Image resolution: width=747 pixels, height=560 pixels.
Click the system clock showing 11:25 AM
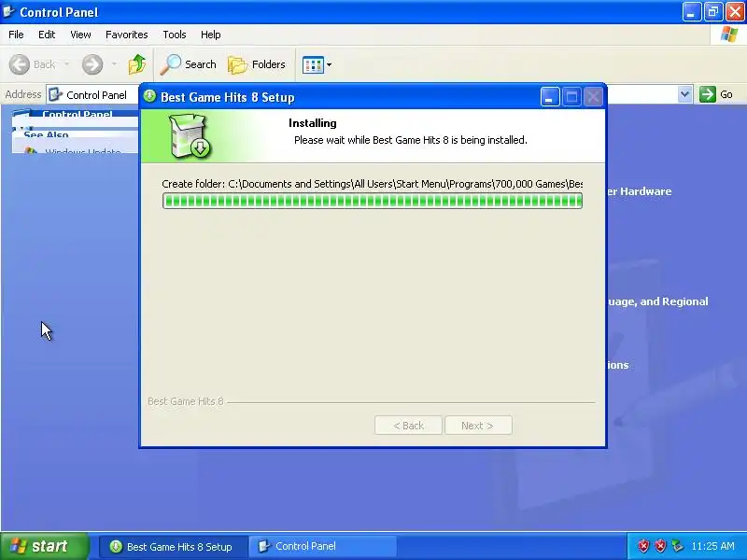(712, 546)
